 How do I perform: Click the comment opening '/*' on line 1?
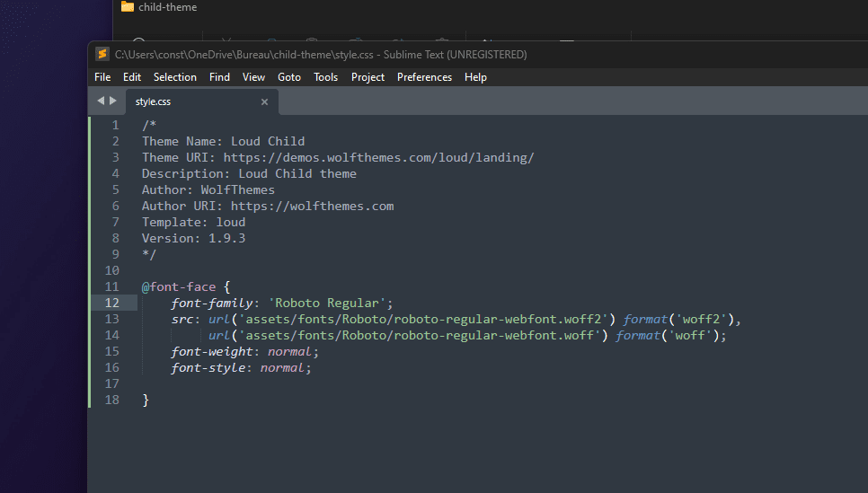coord(149,125)
